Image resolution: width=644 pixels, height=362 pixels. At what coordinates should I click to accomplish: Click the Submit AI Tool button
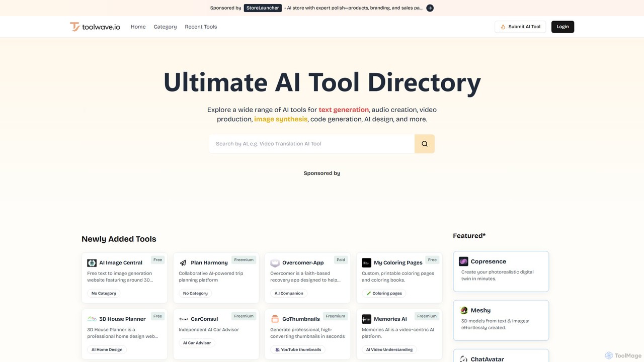520,27
